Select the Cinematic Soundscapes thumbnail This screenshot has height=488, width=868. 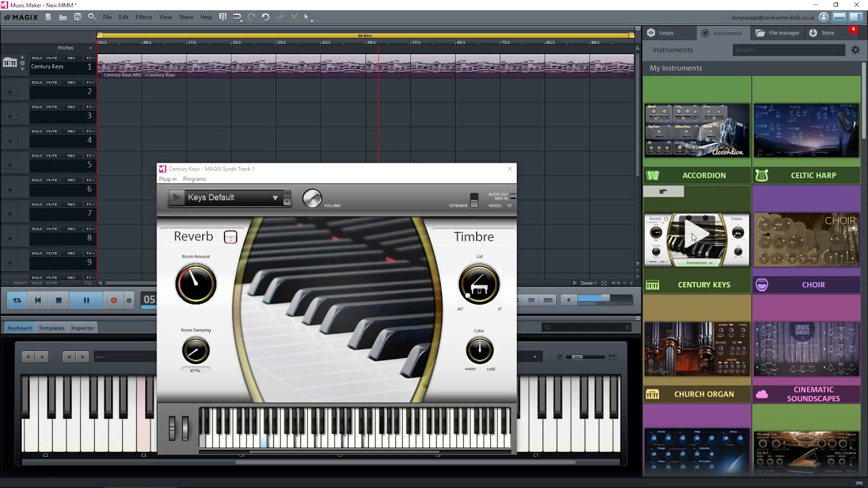click(x=806, y=349)
